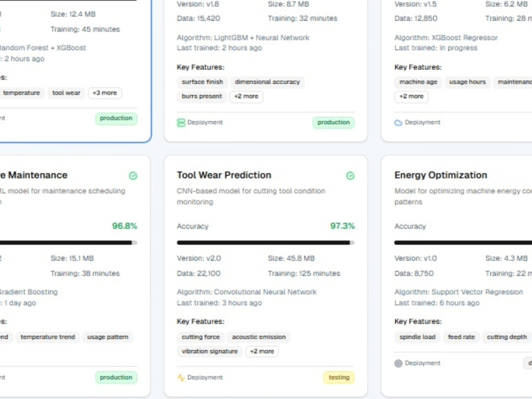Click 'Last trained: 6 hours ago' text

pos(437,303)
